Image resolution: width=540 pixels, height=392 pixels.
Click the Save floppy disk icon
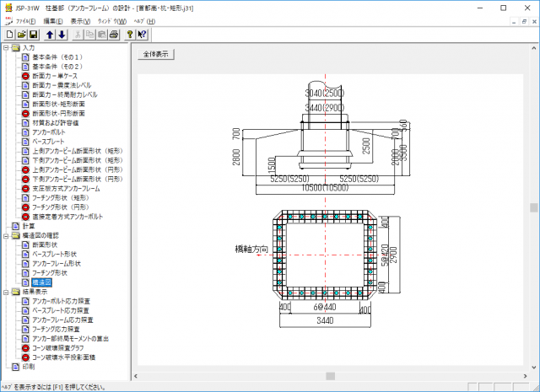[33, 35]
